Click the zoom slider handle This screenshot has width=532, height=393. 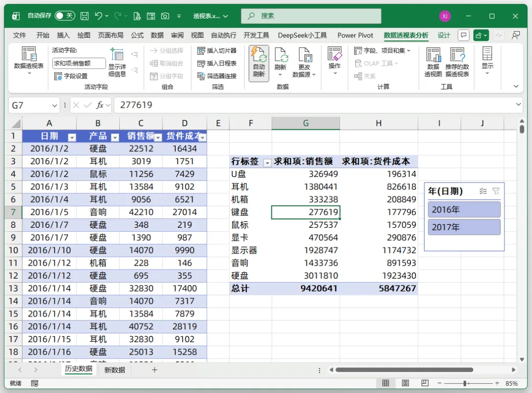pyautogui.click(x=465, y=383)
